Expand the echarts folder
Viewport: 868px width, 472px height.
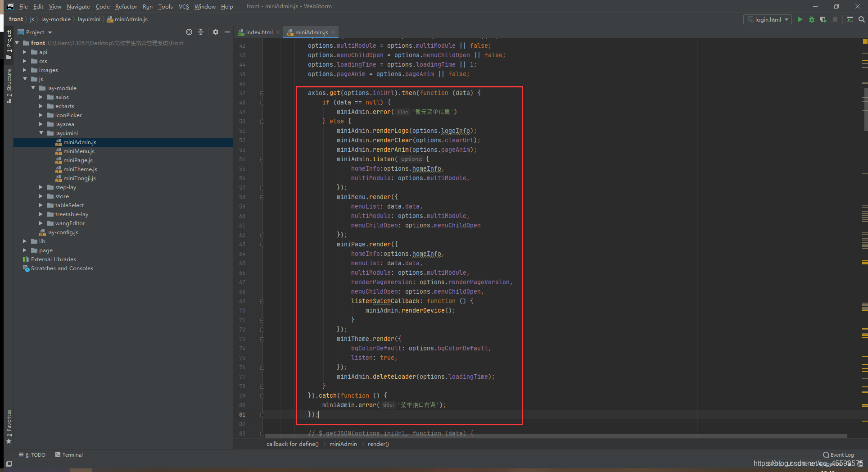[41, 106]
